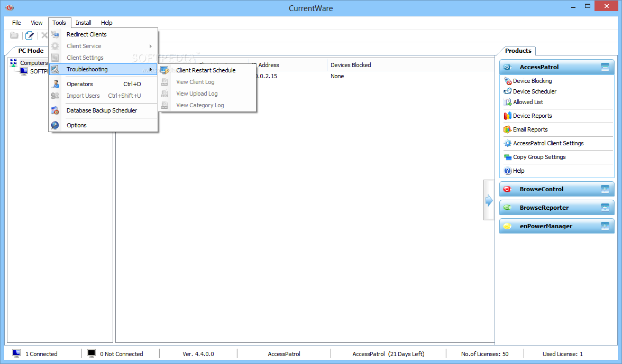Click the Computers group tree icon
Image resolution: width=622 pixels, height=364 pixels.
(14, 63)
